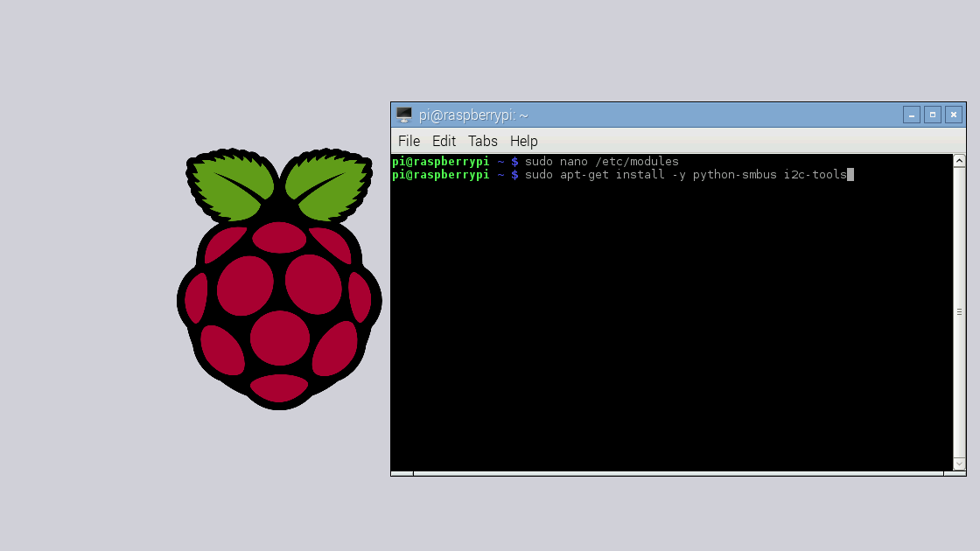
Task: Open the File menu
Action: click(x=409, y=141)
